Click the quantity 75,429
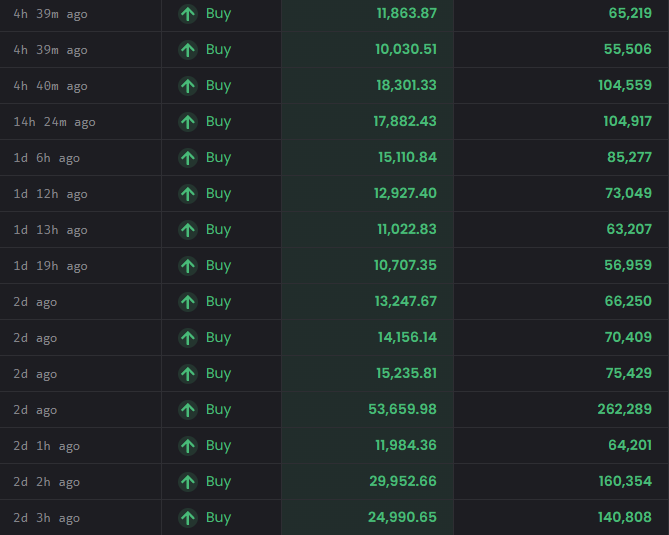Viewport: 669px width, 535px height. pos(629,373)
